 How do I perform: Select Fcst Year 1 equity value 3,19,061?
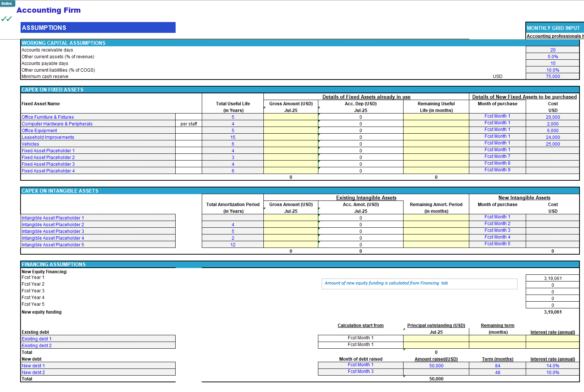(553, 279)
